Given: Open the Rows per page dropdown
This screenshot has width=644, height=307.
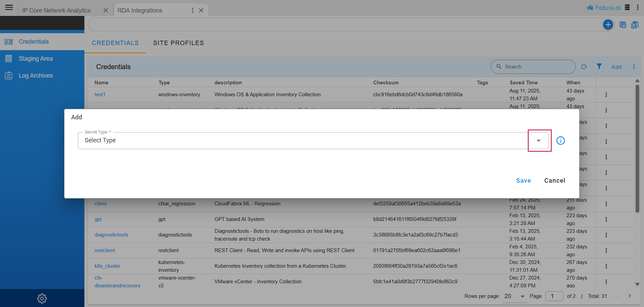Looking at the screenshot, I should pos(516,296).
